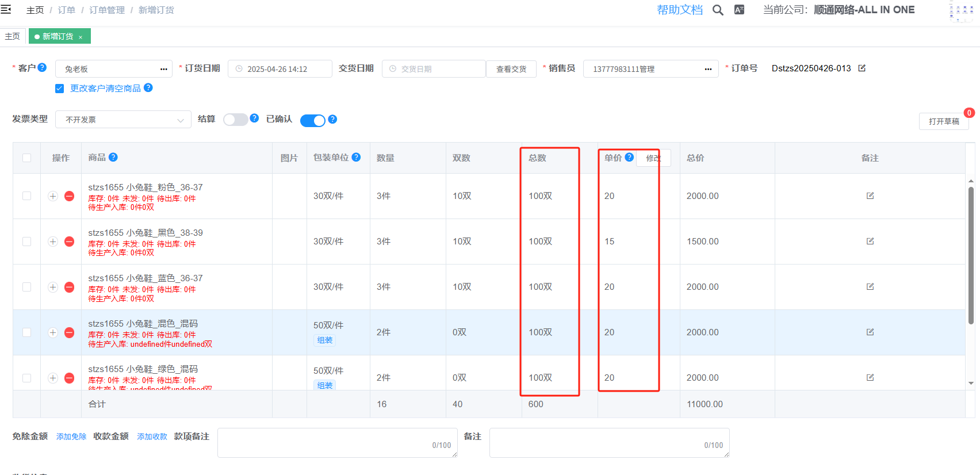Switch to the 主页 tab
The height and width of the screenshot is (475, 980).
[x=13, y=36]
